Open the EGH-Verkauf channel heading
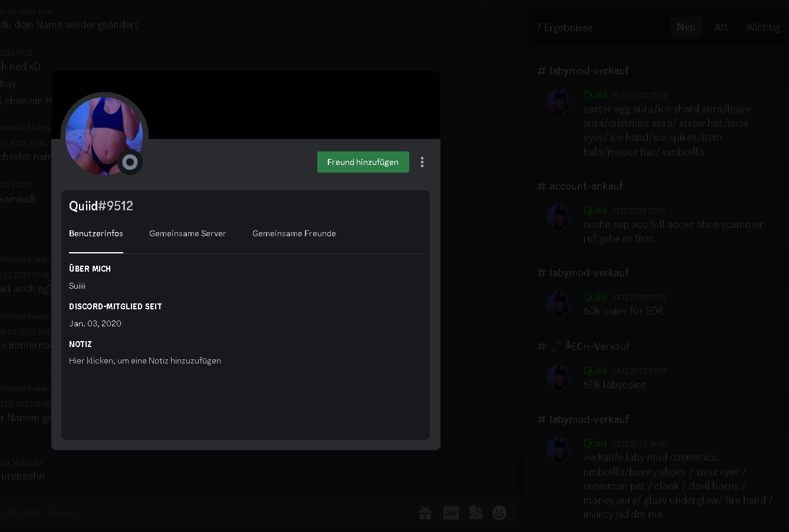The height and width of the screenshot is (532, 789). [x=583, y=346]
